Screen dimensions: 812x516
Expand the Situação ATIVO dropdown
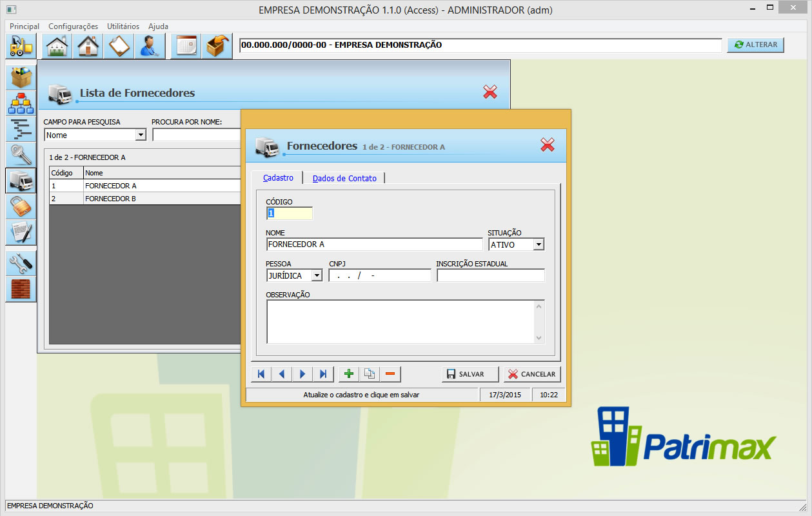539,244
